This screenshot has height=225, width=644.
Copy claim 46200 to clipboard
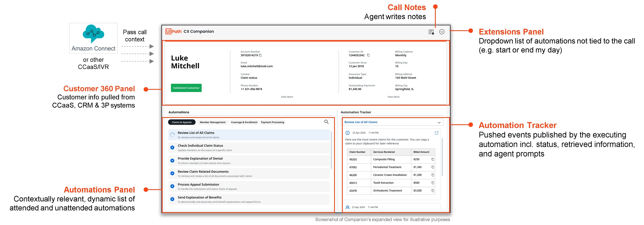pyautogui.click(x=433, y=175)
